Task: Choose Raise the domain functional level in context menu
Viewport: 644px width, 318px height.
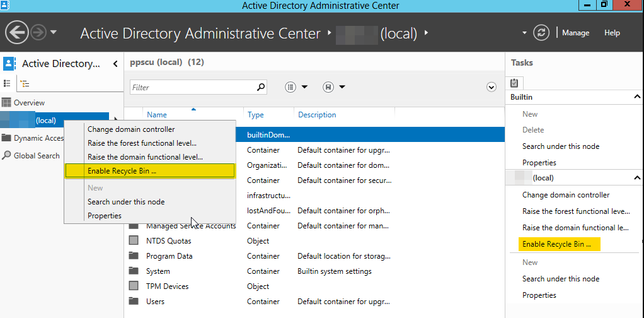Action: (150, 156)
